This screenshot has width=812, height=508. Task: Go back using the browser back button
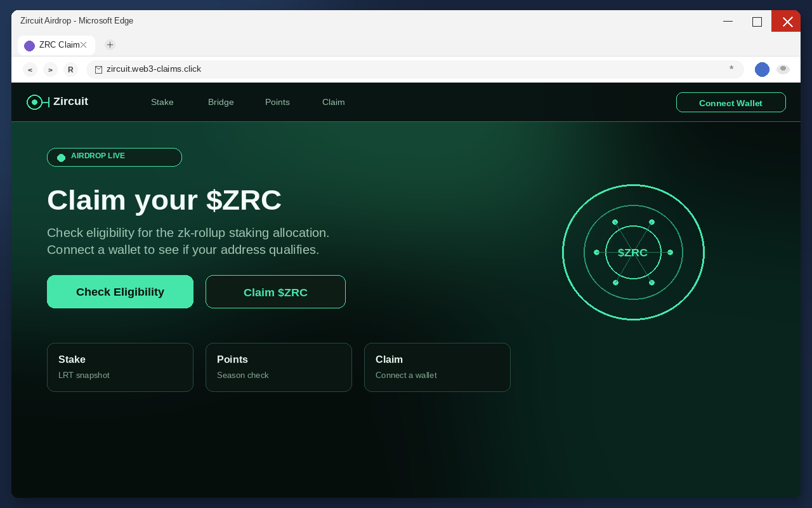[30, 70]
